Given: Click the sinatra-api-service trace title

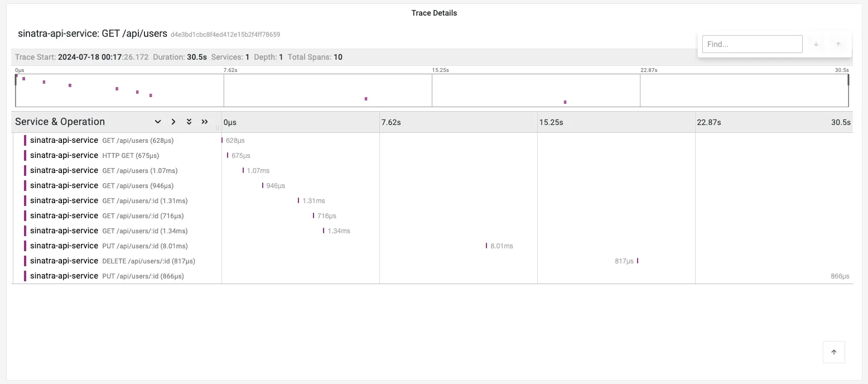Looking at the screenshot, I should pyautogui.click(x=93, y=33).
